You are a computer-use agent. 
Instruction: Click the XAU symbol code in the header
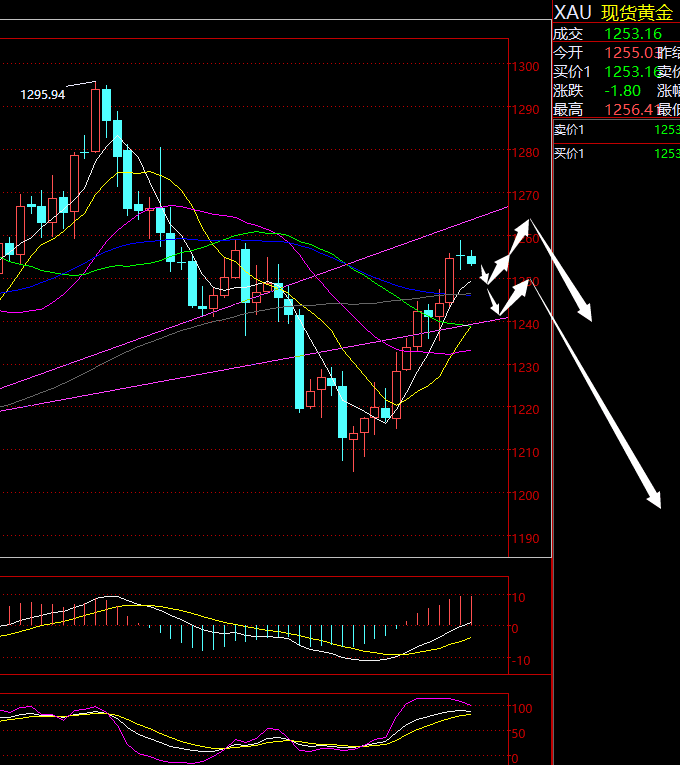(573, 13)
